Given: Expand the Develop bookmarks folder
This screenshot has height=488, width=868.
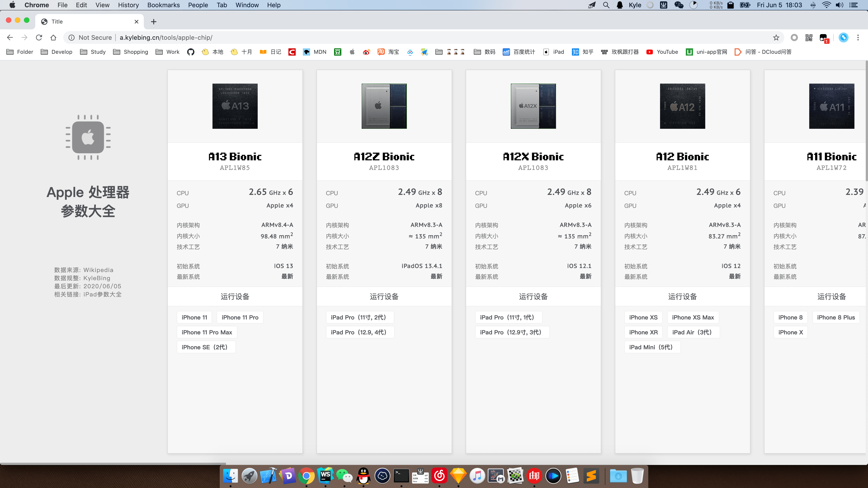Looking at the screenshot, I should (56, 52).
